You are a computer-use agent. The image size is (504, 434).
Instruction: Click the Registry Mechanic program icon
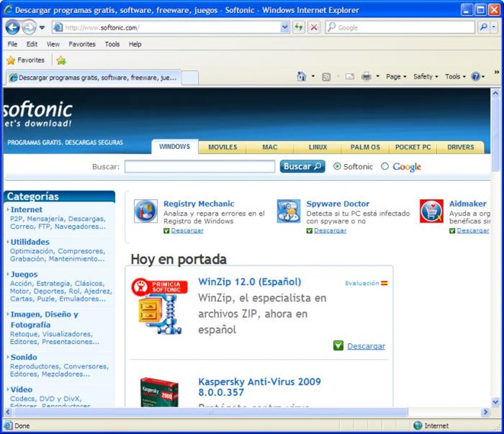click(x=146, y=211)
